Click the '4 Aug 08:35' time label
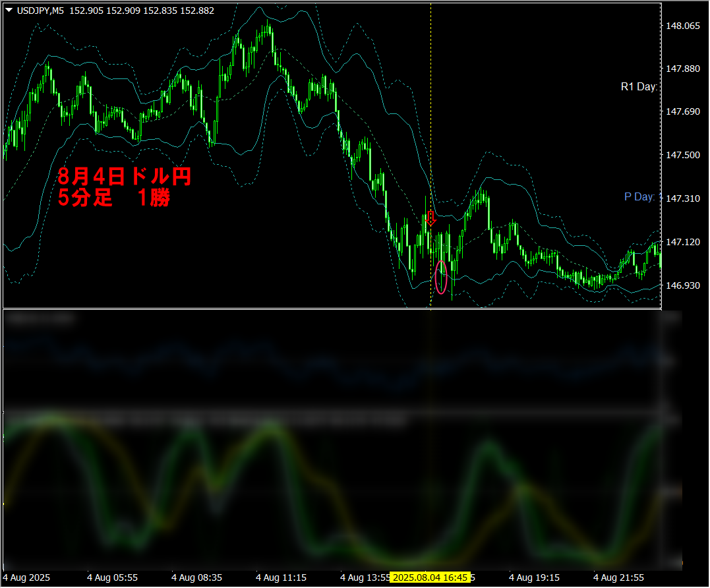 196,577
